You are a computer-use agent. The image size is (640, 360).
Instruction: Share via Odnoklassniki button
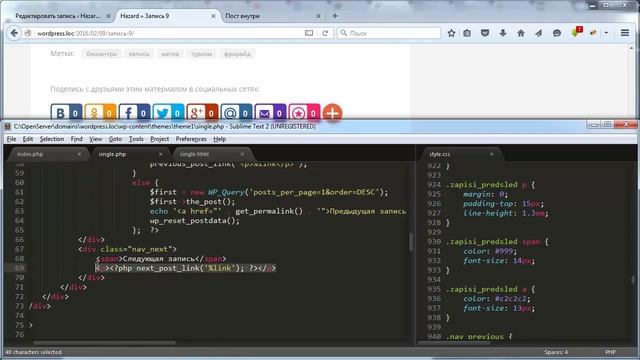click(100, 112)
